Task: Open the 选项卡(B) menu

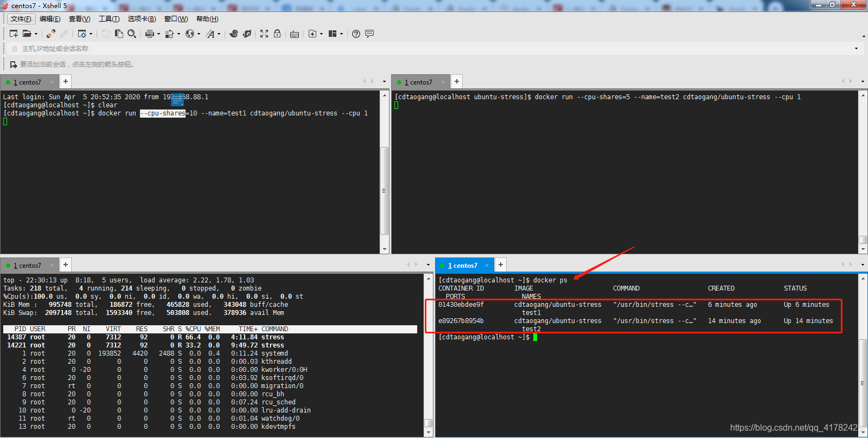Action: click(x=142, y=19)
